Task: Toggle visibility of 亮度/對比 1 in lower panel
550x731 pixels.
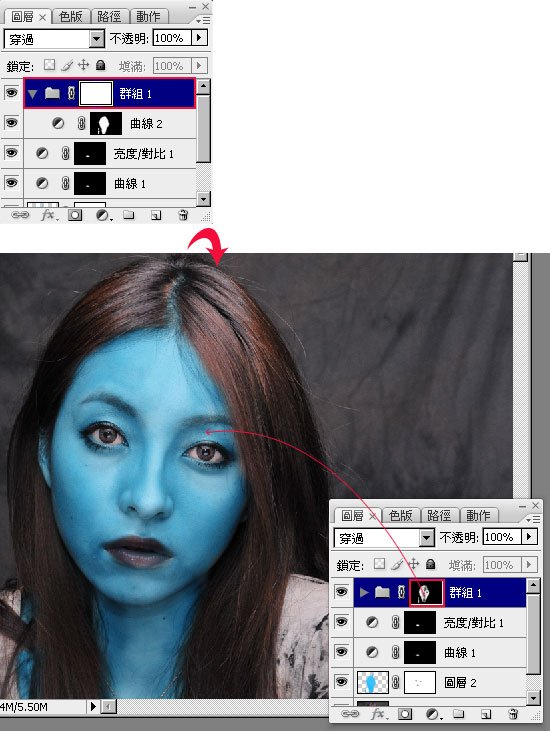Action: [341, 622]
